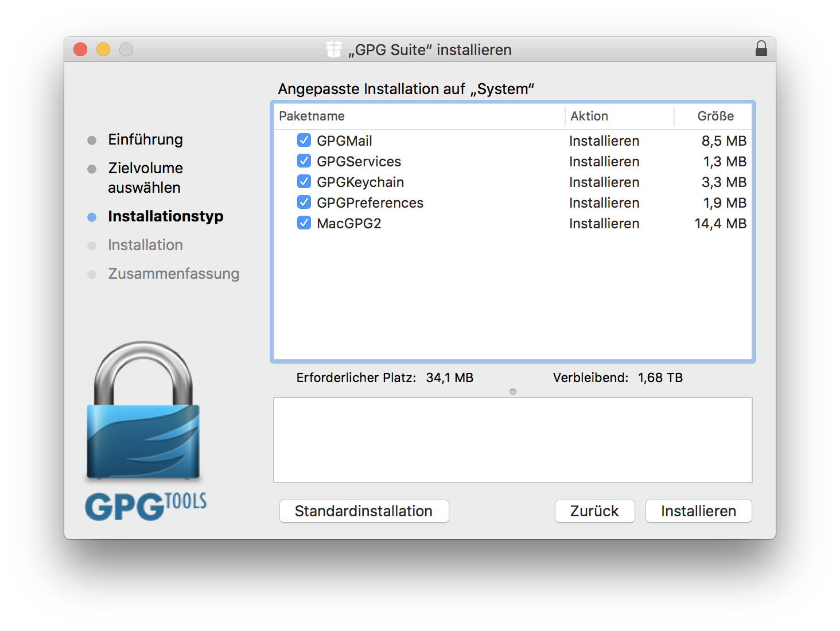
Task: Click the window title GPG Suite installieren
Action: pos(430,50)
